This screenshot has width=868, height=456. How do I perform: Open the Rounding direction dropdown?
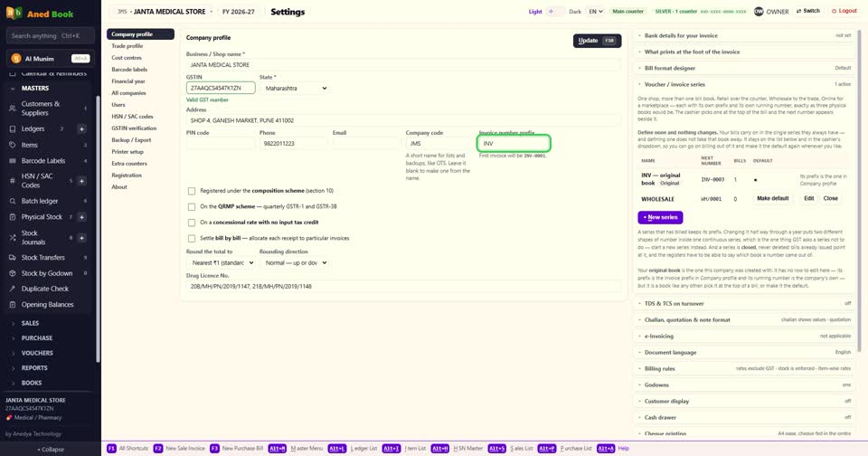coord(295,262)
